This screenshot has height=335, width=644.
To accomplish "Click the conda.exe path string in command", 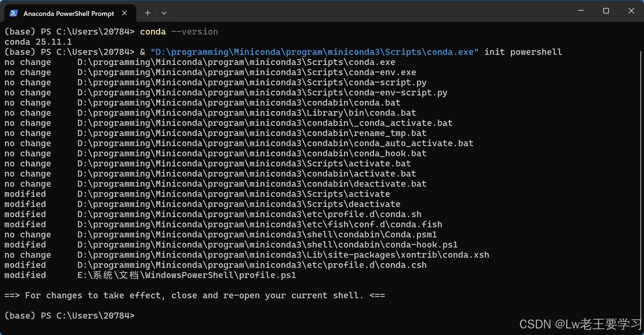I will 314,52.
